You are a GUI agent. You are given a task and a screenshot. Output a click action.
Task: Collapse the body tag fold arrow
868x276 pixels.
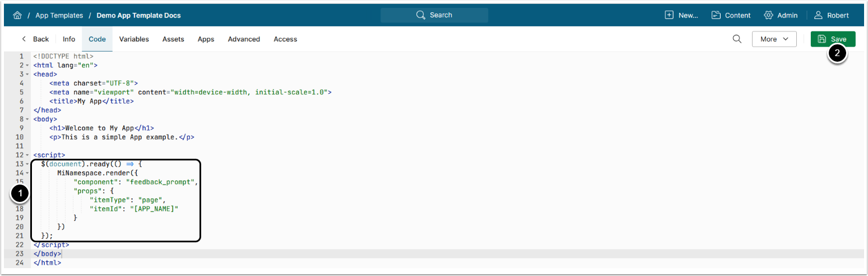pyautogui.click(x=27, y=119)
